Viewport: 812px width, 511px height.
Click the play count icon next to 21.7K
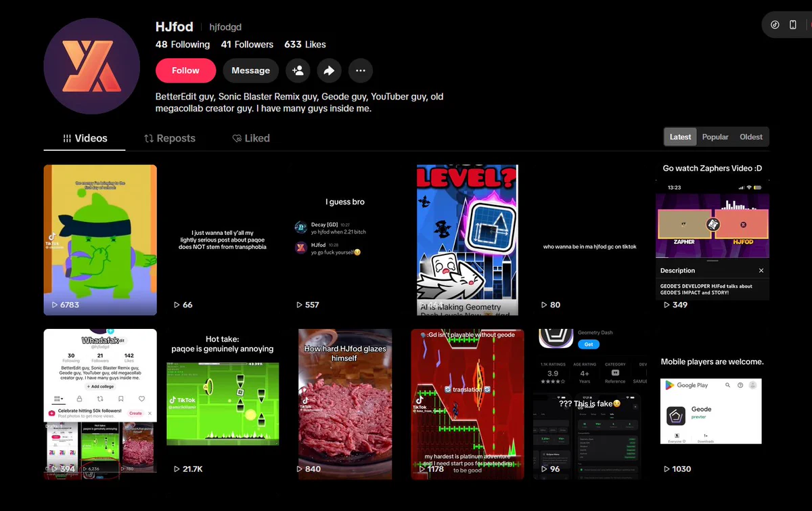pos(177,469)
